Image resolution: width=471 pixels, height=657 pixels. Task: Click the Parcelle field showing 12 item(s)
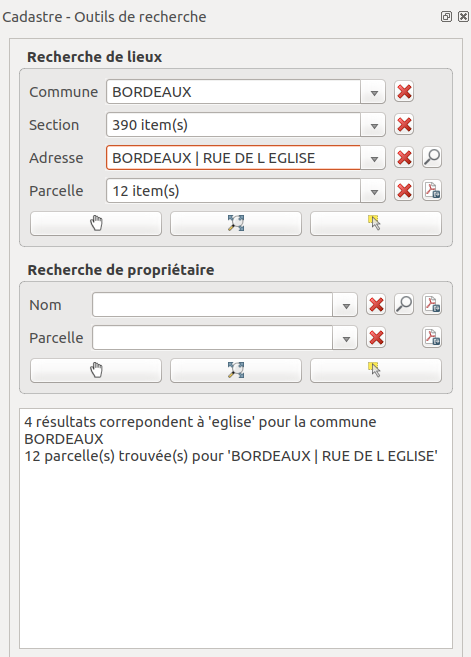[233, 191]
